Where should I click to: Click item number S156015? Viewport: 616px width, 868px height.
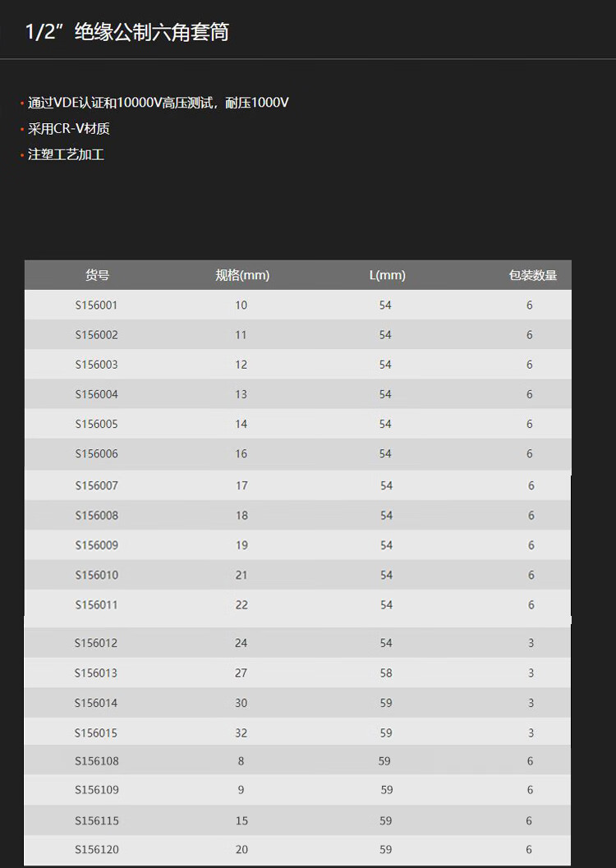click(96, 733)
